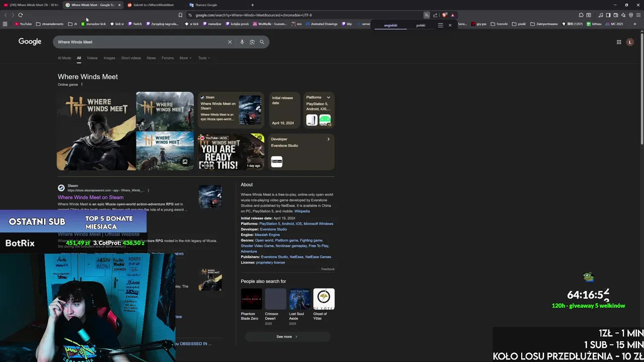The height and width of the screenshot is (362, 644).
Task: Open Lost Soul Aside thumbnail
Action: coord(299,299)
